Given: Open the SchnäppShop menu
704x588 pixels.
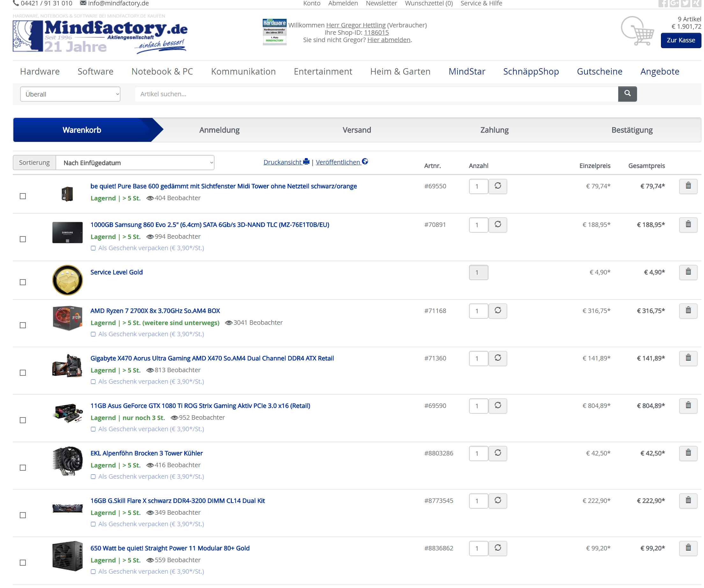Looking at the screenshot, I should [531, 71].
